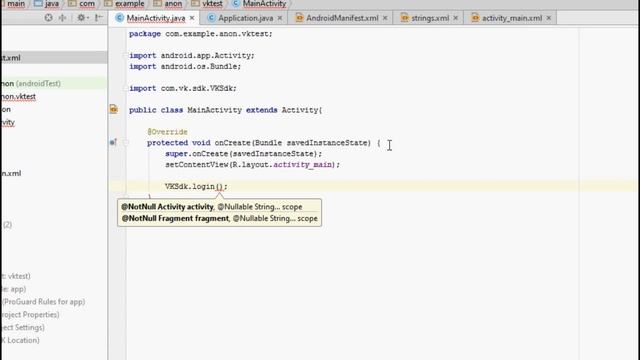Screen dimensions: 640x360
Task: Select the MainActivity breadcrumb item
Action: click(x=260, y=4)
